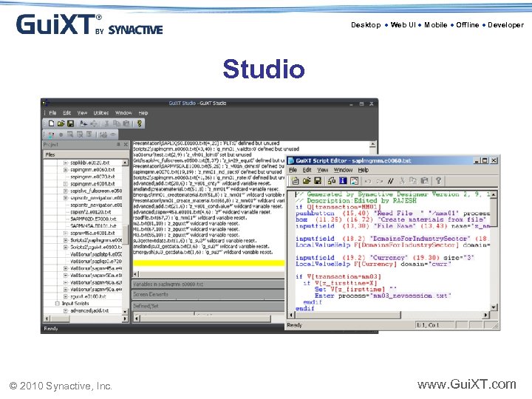Screen dimensions: 532x399
Task: Click Redo arrow in Script Editor toolbar
Action: [x=379, y=181]
